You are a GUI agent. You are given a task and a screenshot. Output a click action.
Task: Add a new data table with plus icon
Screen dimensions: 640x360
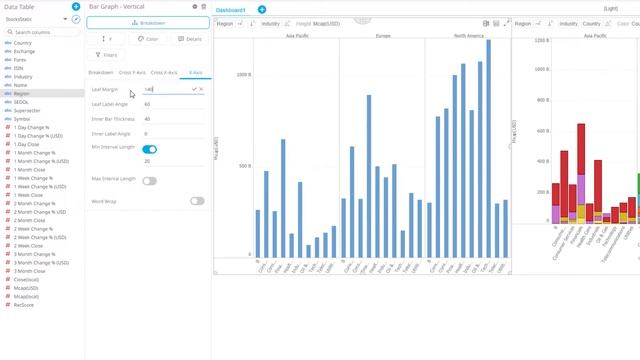[76, 7]
